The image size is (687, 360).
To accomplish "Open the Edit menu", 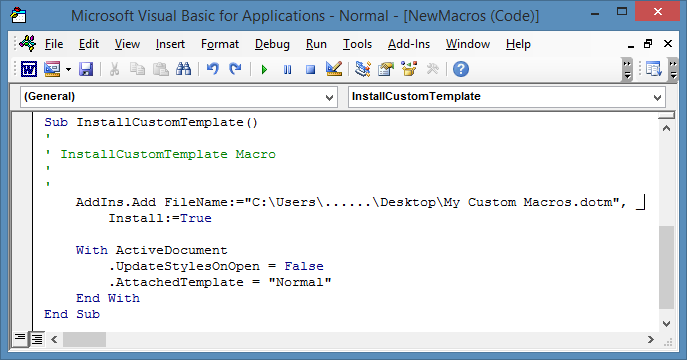I will click(x=89, y=44).
